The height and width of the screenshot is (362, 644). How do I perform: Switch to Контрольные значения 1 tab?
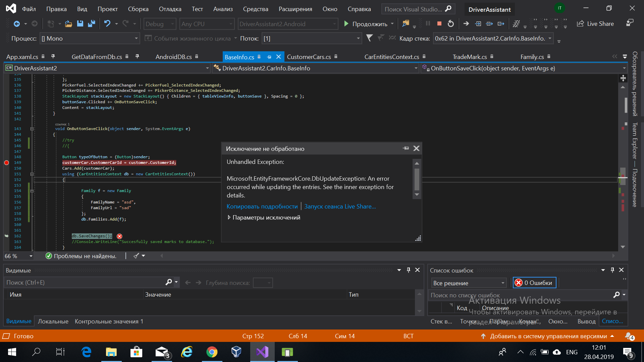pos(109,321)
